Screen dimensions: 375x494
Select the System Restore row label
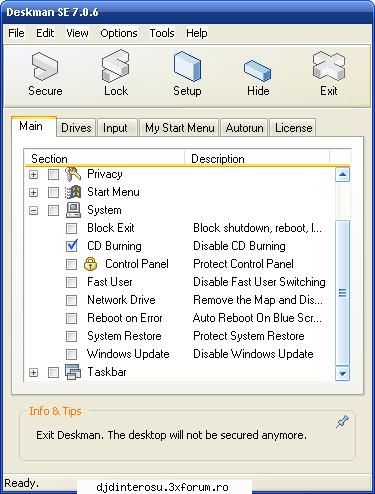click(x=124, y=336)
